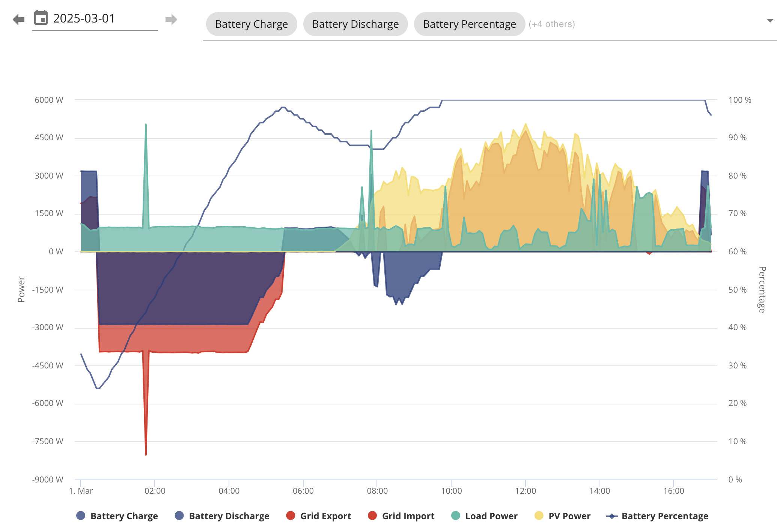
Task: Toggle Battery Charge series in legend
Action: coord(117,516)
